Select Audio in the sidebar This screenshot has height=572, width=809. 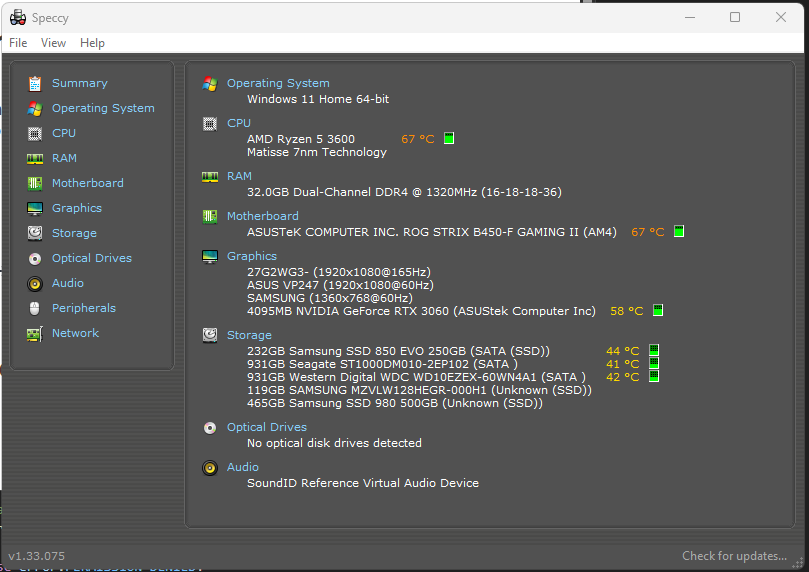click(x=68, y=283)
